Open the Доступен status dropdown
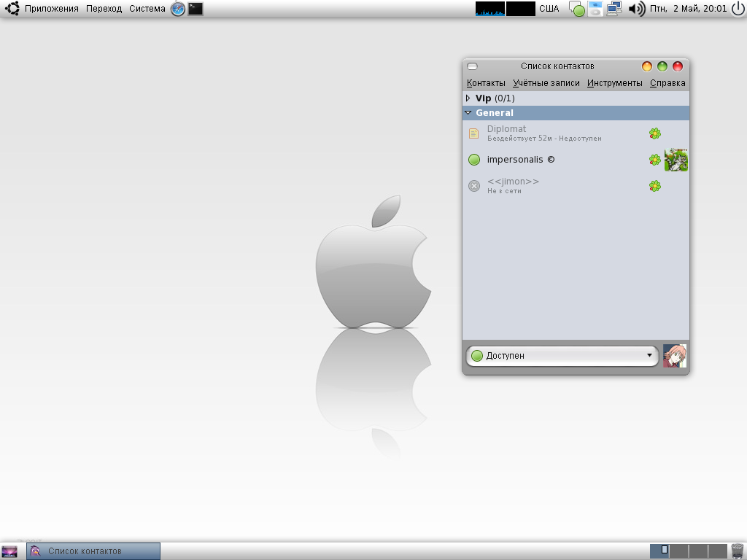This screenshot has height=560, width=747. 562,356
